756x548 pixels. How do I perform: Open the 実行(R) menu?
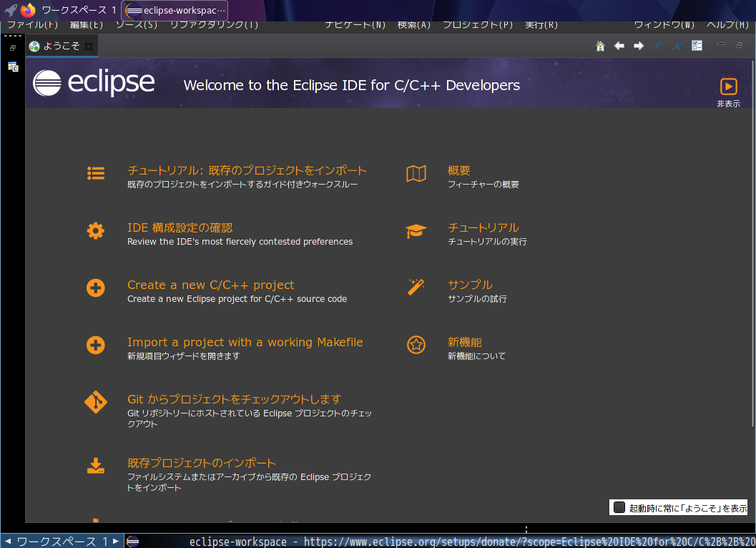tap(541, 24)
